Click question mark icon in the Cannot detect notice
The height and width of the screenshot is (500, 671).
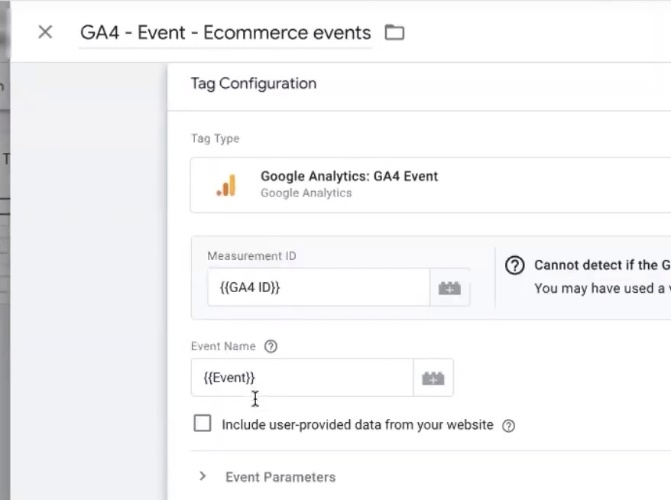pos(514,266)
